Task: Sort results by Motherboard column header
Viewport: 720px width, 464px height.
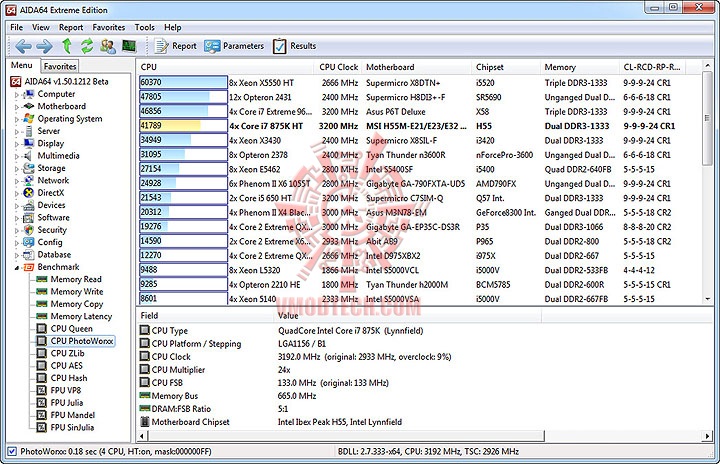Action: (x=416, y=67)
